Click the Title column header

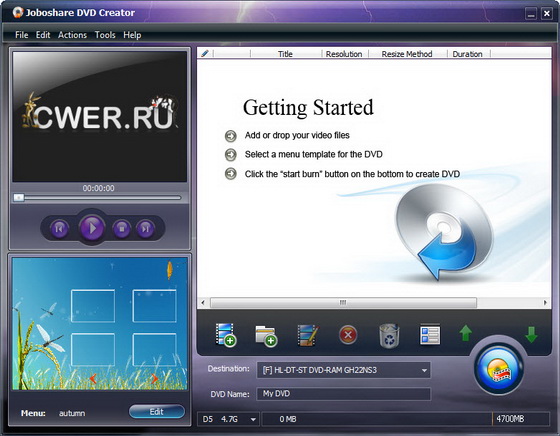click(285, 54)
